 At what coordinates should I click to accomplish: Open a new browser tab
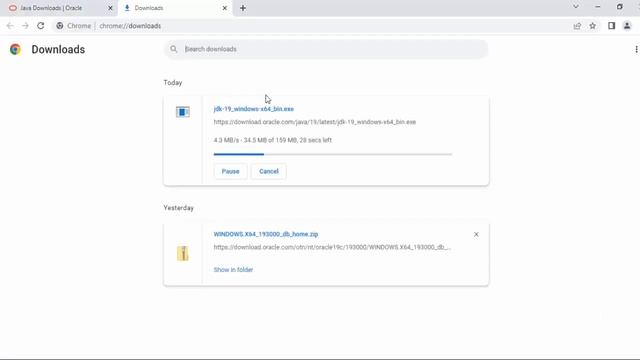click(243, 8)
